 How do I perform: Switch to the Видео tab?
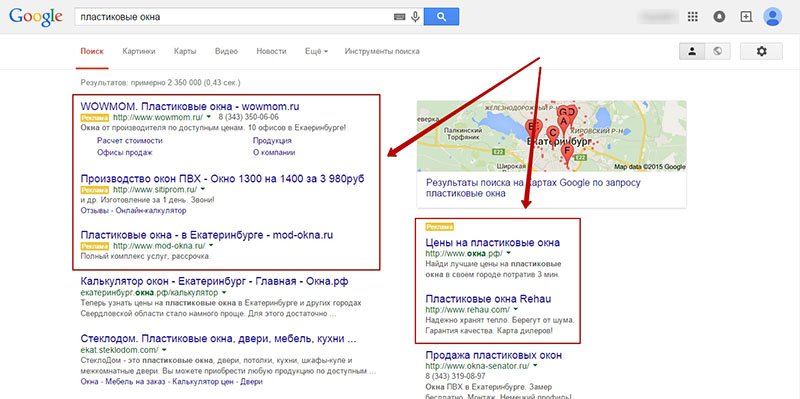(x=227, y=51)
